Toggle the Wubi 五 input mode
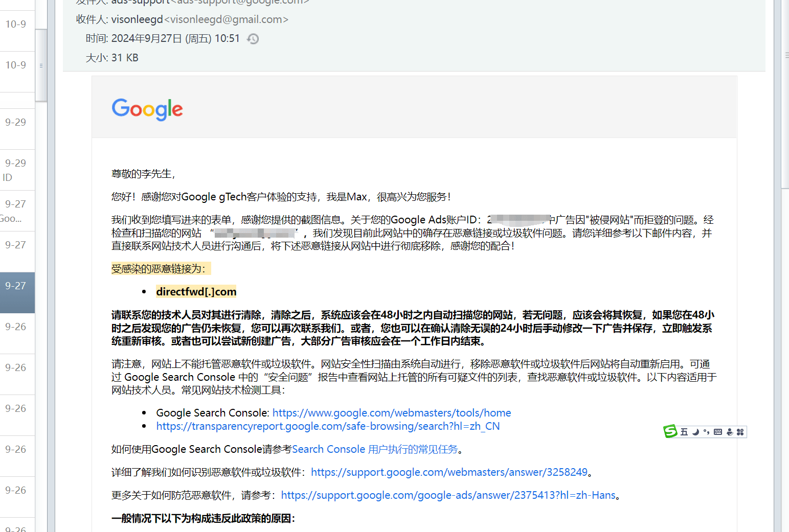The height and width of the screenshot is (532, 789). (684, 432)
